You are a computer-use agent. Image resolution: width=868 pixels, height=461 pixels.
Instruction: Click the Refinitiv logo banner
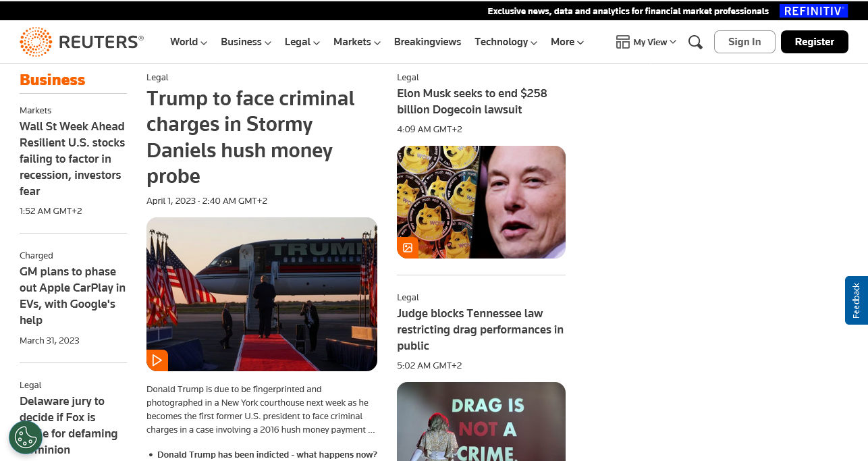813,11
